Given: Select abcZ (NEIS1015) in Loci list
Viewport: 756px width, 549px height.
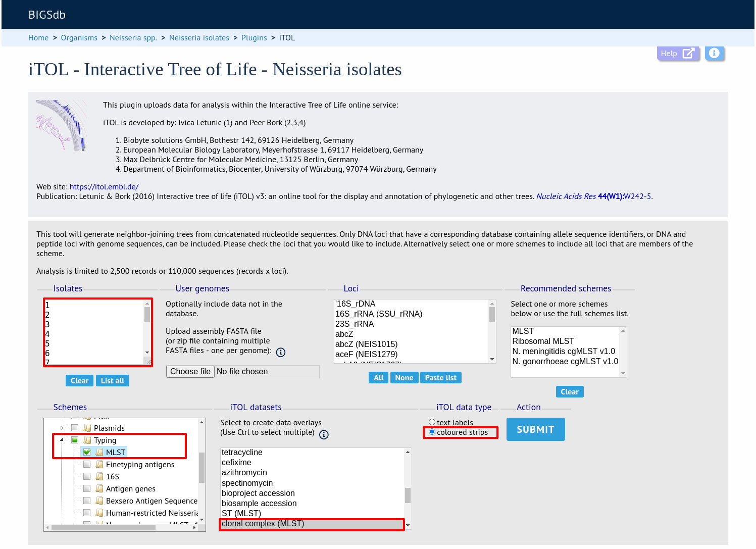Looking at the screenshot, I should coord(411,344).
